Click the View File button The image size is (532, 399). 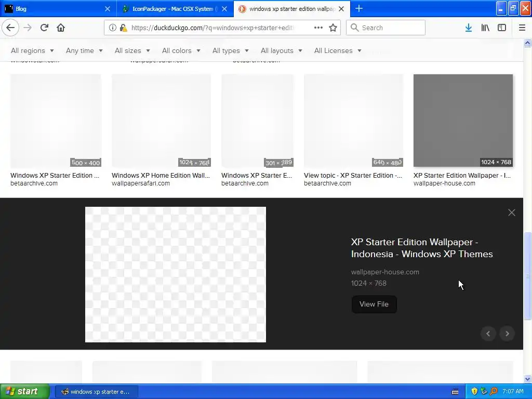point(374,304)
